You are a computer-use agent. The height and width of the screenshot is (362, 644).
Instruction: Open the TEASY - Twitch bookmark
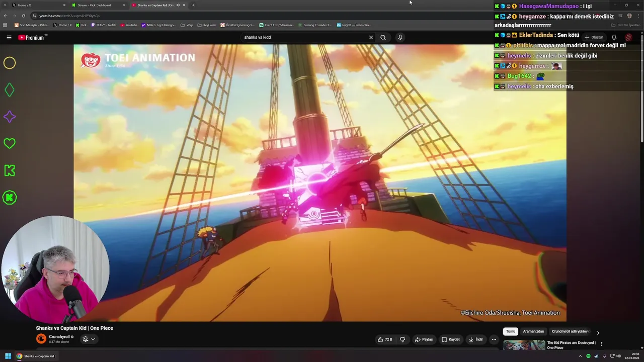click(104, 25)
